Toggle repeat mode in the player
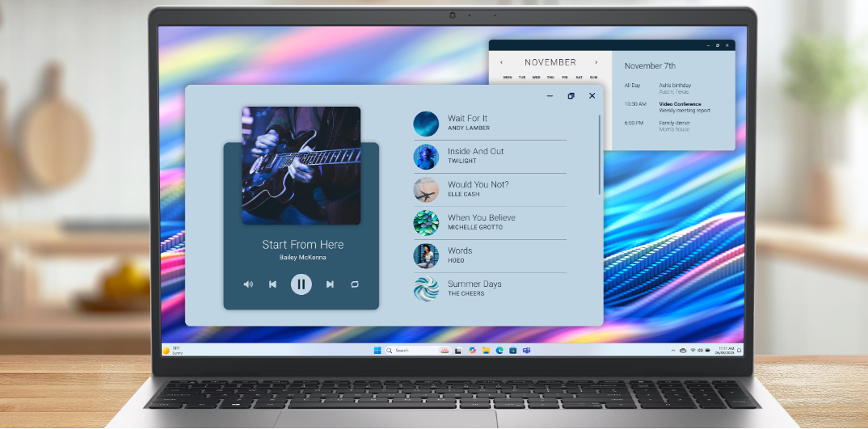868x429 pixels. pos(354,284)
